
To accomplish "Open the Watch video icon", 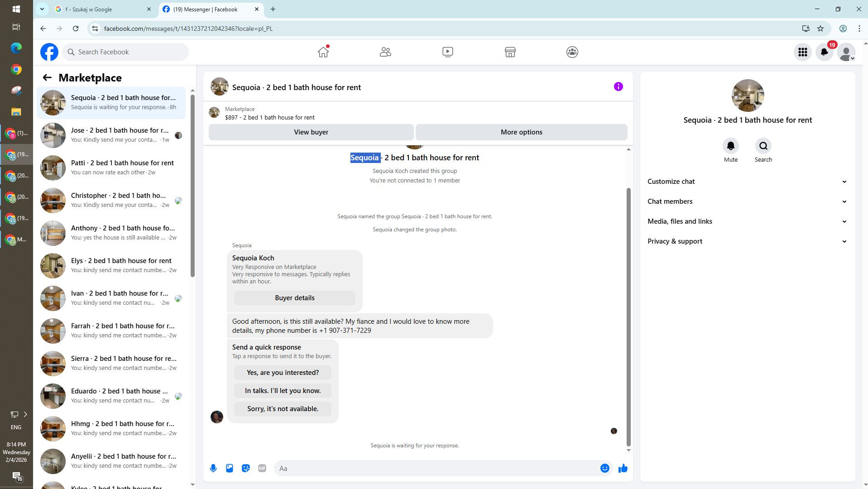I will (447, 52).
